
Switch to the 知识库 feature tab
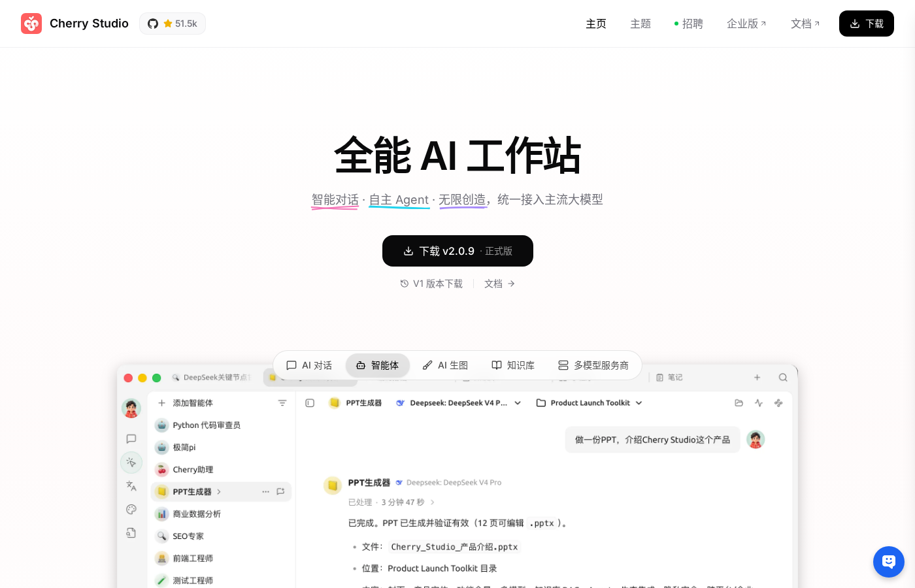point(513,365)
